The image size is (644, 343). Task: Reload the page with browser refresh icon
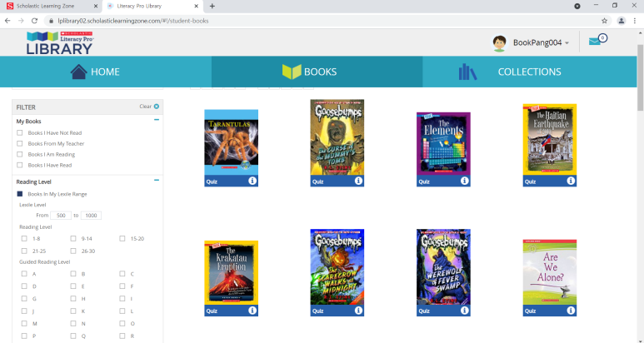[x=34, y=21]
